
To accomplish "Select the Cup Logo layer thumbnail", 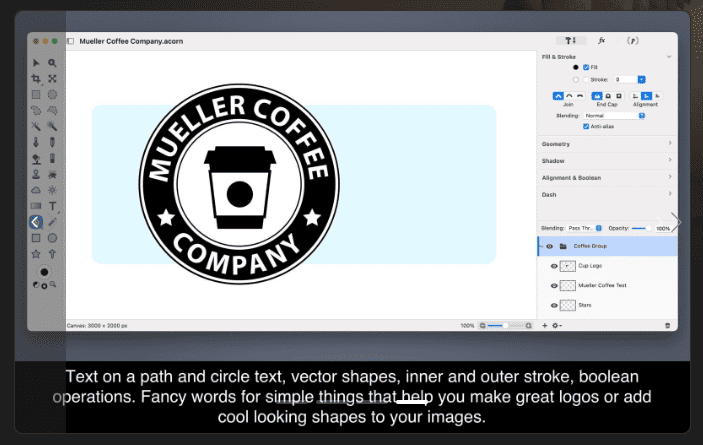I will pyautogui.click(x=568, y=266).
